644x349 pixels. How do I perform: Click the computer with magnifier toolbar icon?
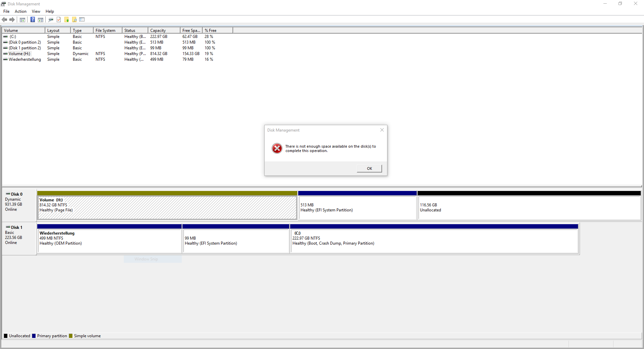coord(51,19)
